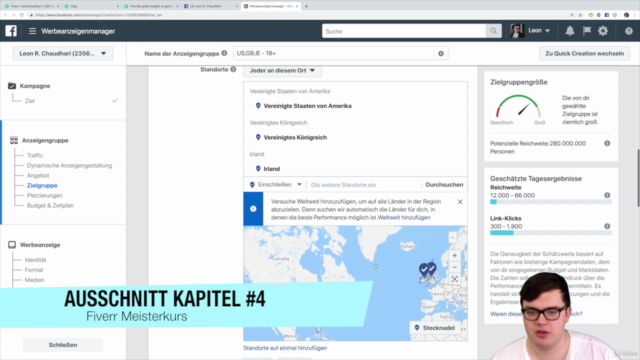The image size is (640, 360).
Task: Click the search magnifier button
Action: click(493, 31)
